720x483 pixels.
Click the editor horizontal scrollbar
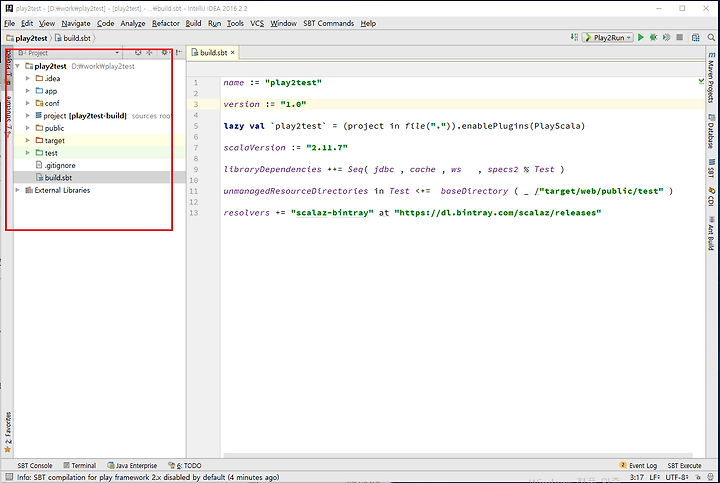click(458, 455)
